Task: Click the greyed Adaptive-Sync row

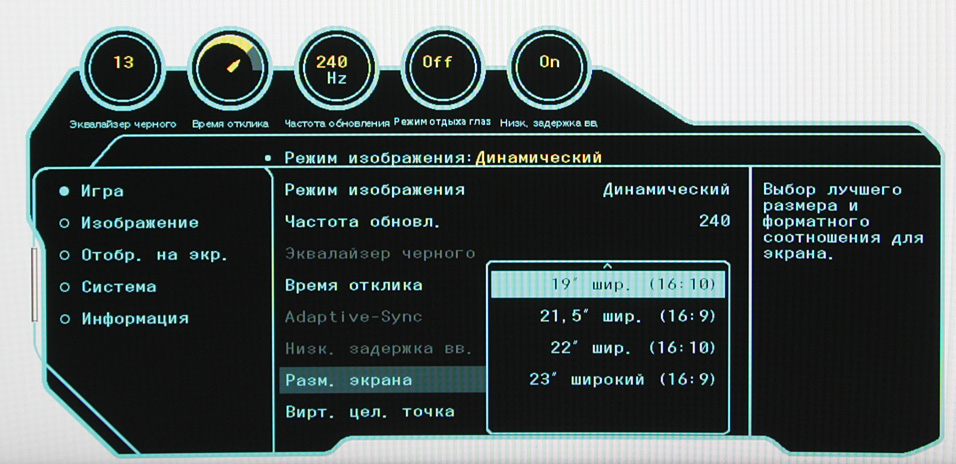Action: (354, 316)
